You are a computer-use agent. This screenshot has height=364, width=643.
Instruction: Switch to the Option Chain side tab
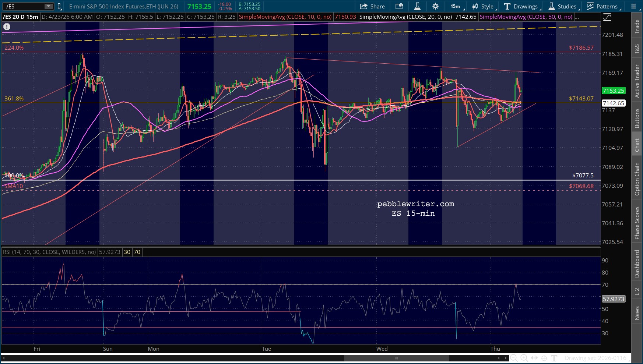pyautogui.click(x=637, y=179)
